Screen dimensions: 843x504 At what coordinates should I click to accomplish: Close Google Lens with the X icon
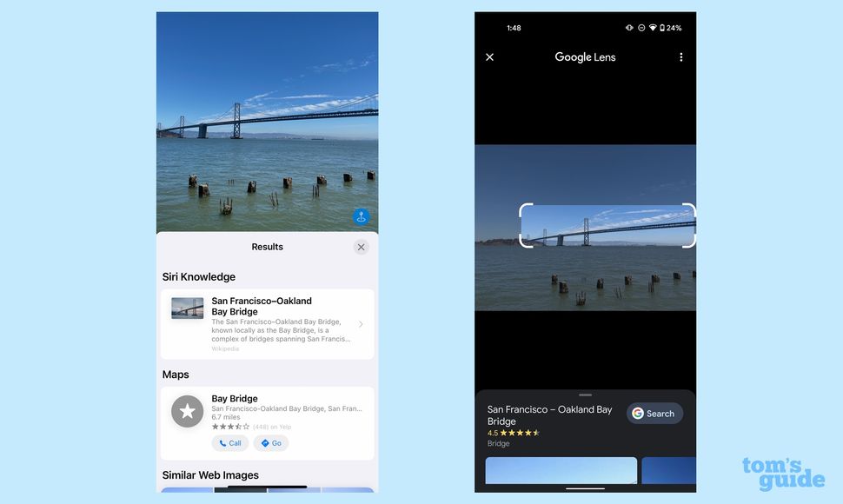tap(489, 56)
